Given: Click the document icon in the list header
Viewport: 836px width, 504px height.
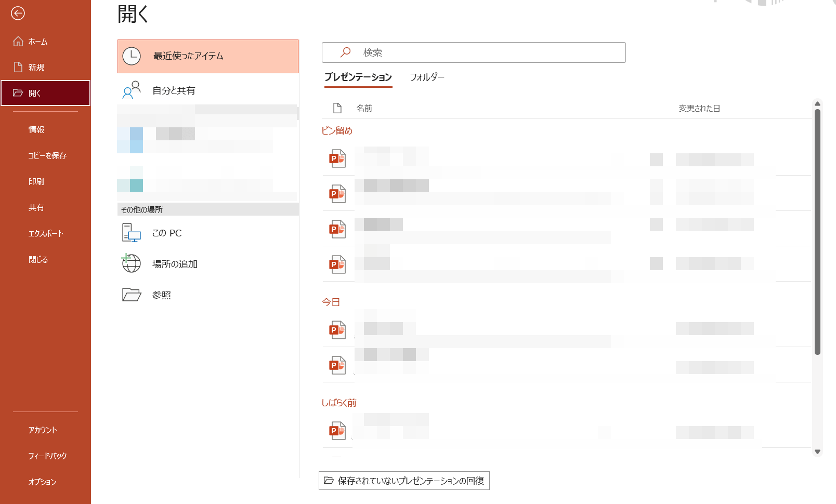Looking at the screenshot, I should pos(337,108).
